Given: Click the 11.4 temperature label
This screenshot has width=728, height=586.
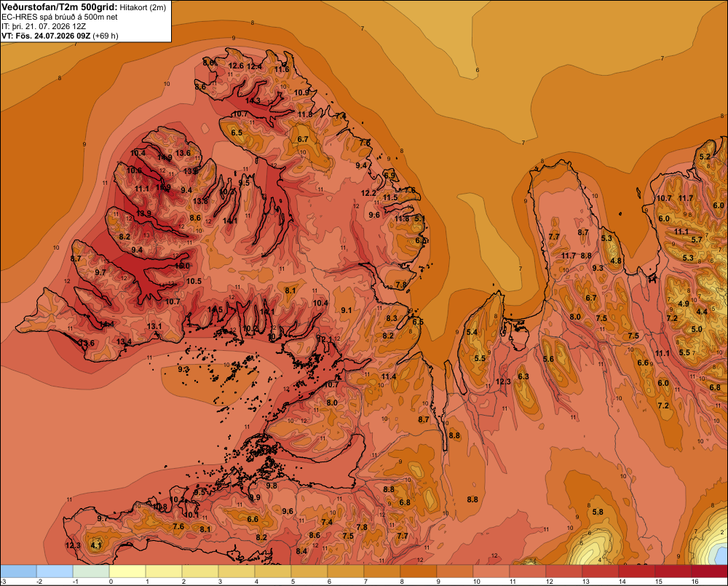Looking at the screenshot, I should 389,376.
